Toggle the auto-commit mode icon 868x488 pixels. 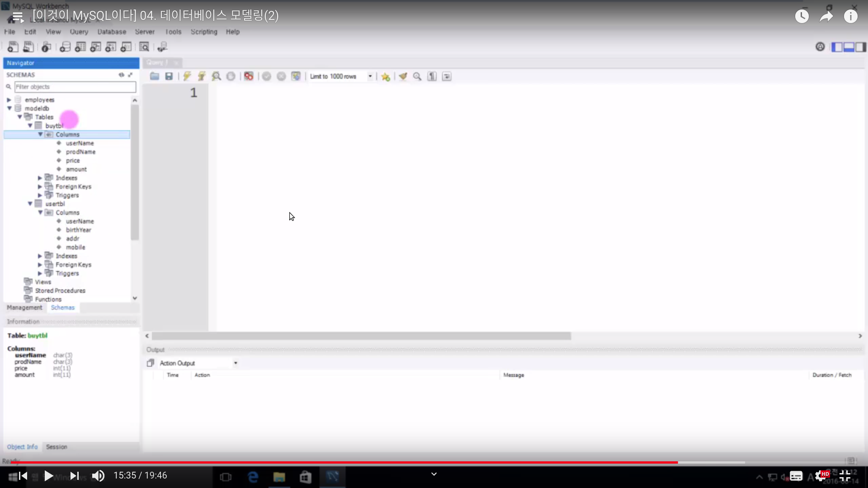(296, 76)
